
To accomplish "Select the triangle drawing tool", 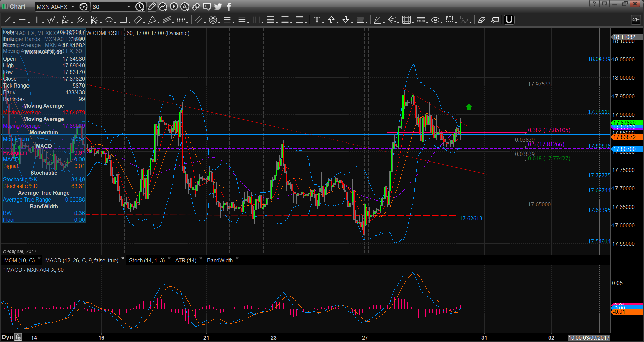I will pos(152,20).
